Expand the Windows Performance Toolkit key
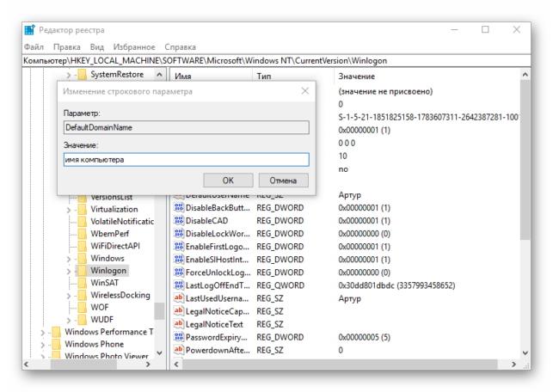 (x=43, y=333)
